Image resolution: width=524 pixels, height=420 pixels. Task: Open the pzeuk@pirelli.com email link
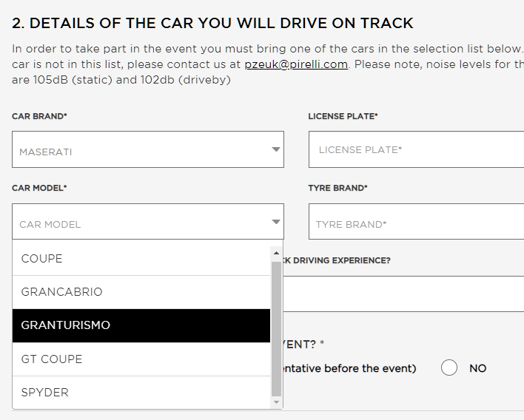[x=296, y=64]
